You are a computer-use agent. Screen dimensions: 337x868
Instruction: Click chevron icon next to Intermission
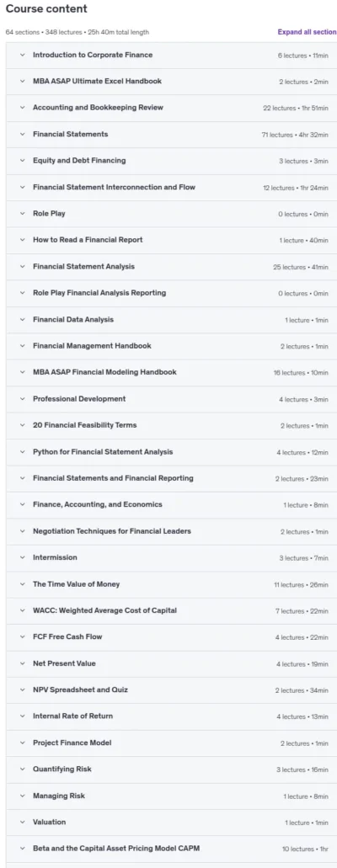22,557
